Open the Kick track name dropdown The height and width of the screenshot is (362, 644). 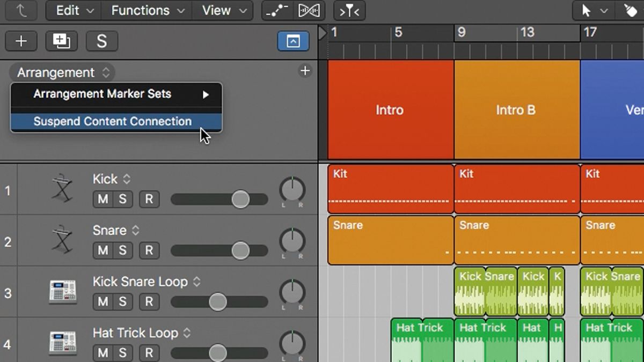tap(127, 179)
